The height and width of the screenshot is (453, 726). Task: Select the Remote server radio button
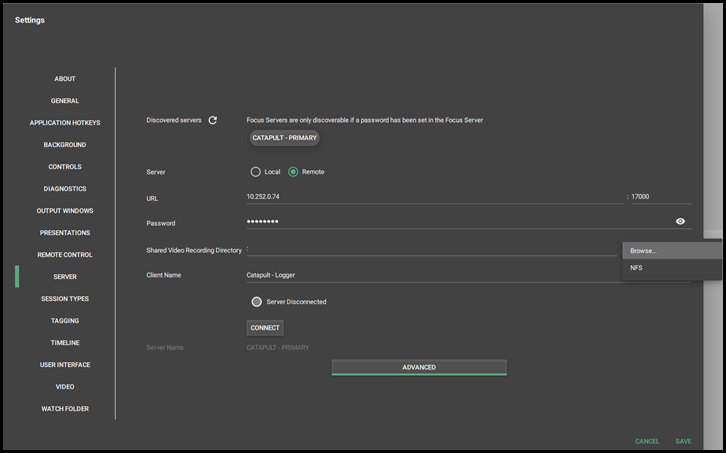click(x=293, y=172)
